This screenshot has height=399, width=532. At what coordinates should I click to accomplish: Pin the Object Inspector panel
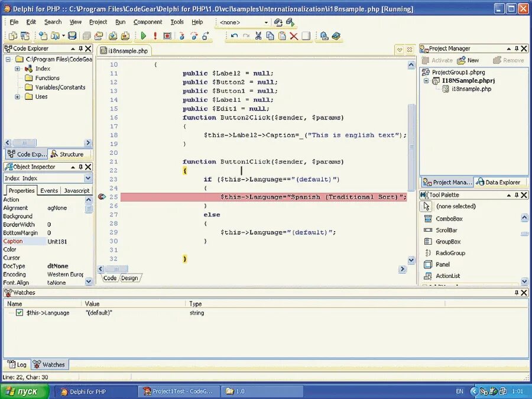coord(81,167)
